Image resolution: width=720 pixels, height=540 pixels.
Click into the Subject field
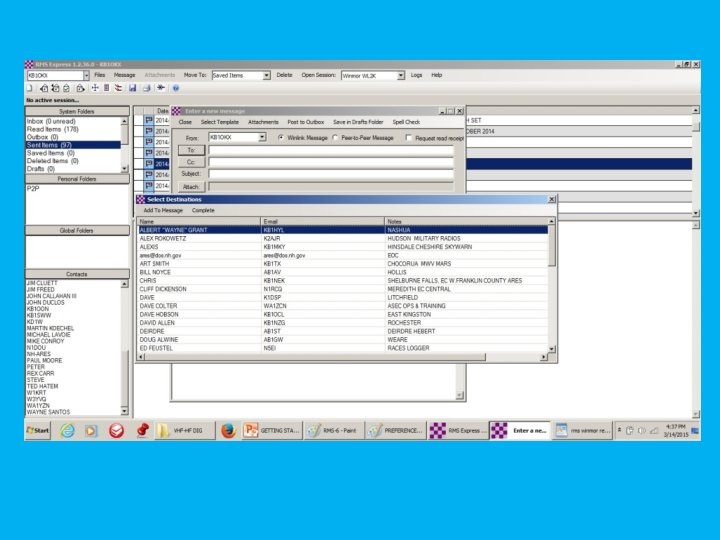pos(331,174)
